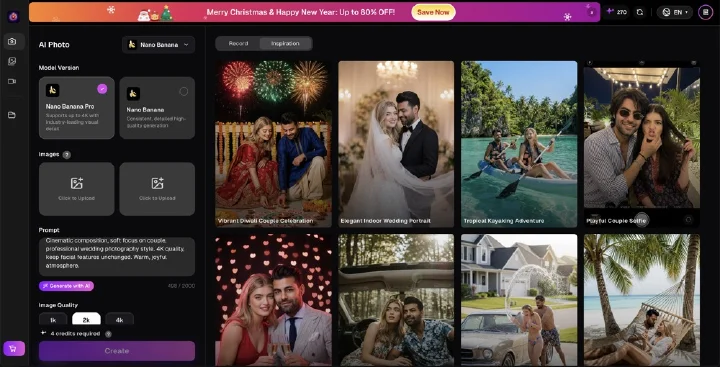This screenshot has width=720, height=367.
Task: Choose 2k image quality
Action: click(x=86, y=320)
